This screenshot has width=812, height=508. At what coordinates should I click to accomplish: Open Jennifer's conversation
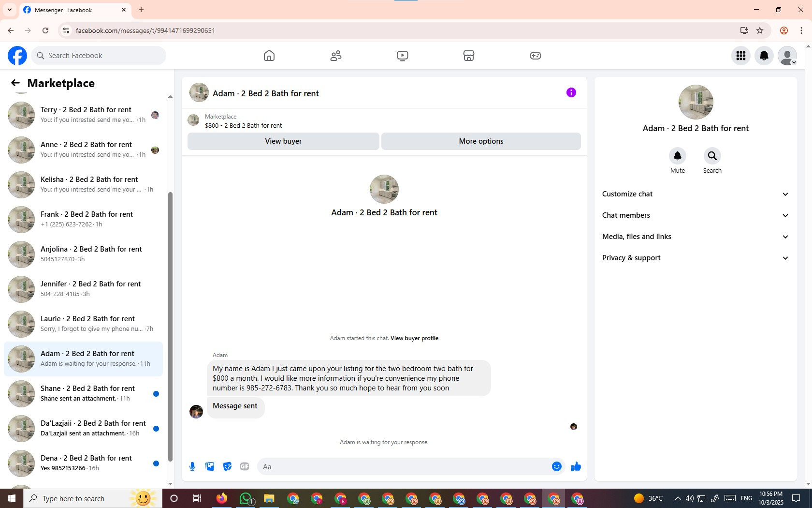(83, 289)
